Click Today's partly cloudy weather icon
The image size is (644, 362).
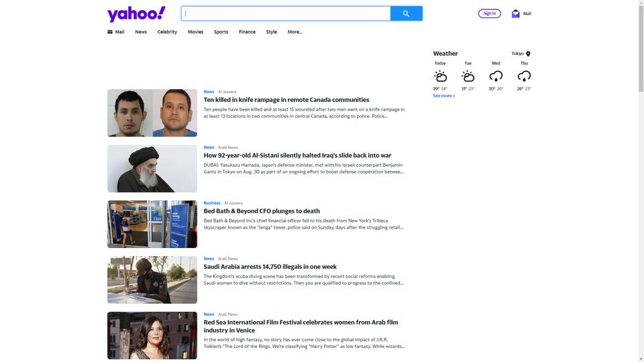[x=440, y=76]
